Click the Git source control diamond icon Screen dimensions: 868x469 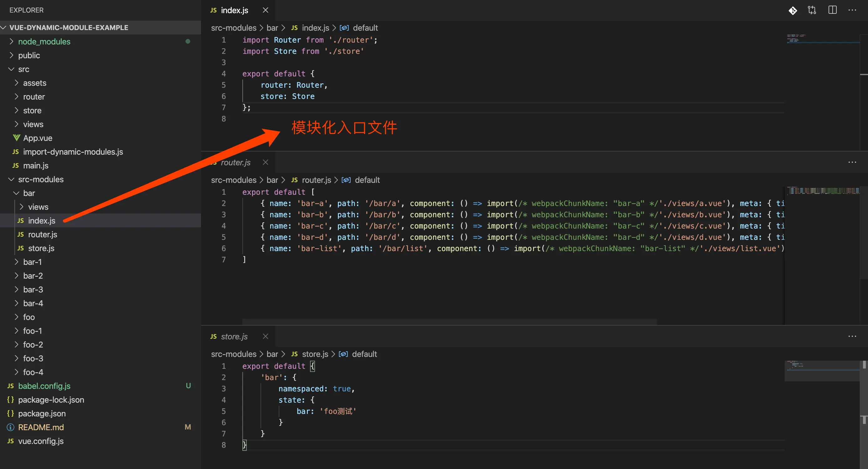click(793, 10)
